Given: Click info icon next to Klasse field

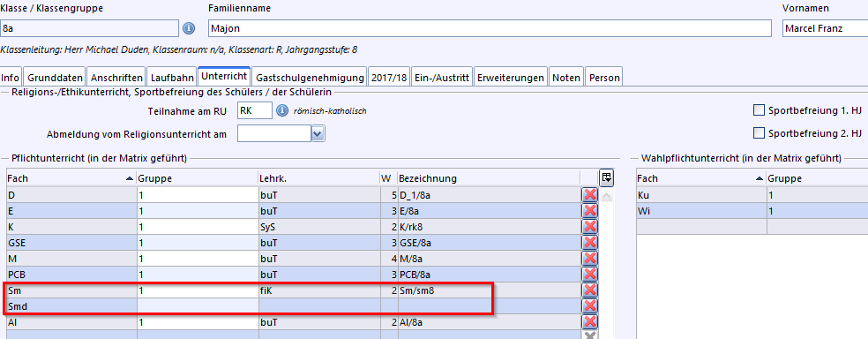Looking at the screenshot, I should pyautogui.click(x=189, y=28).
